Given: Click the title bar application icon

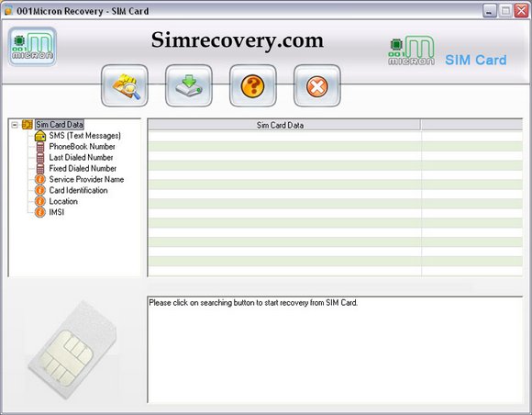Looking at the screenshot, I should (x=8, y=11).
